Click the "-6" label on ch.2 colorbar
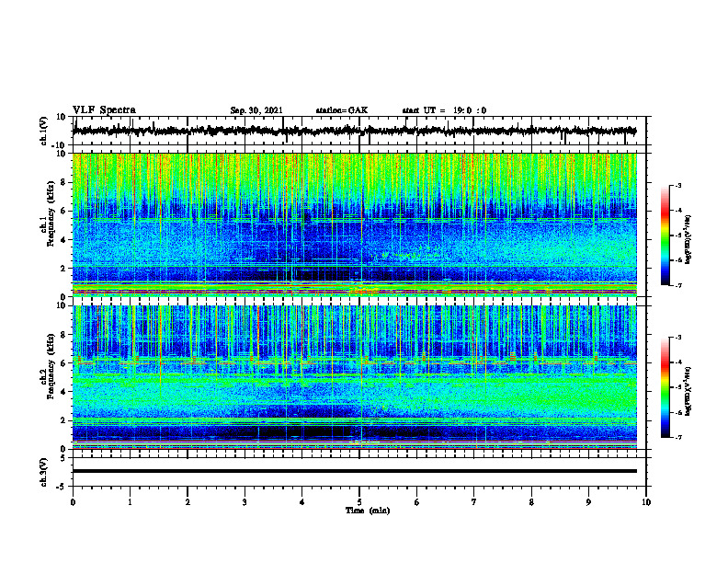 677,412
